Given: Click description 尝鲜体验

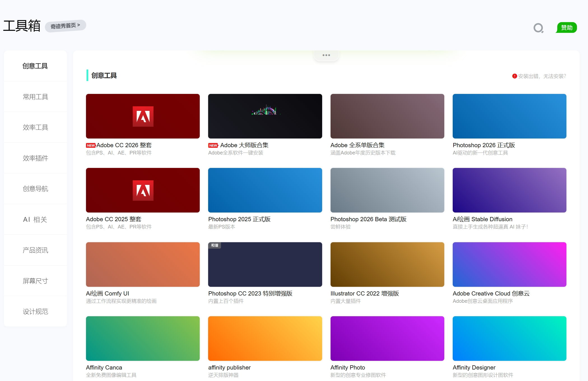Looking at the screenshot, I should pos(341,227).
